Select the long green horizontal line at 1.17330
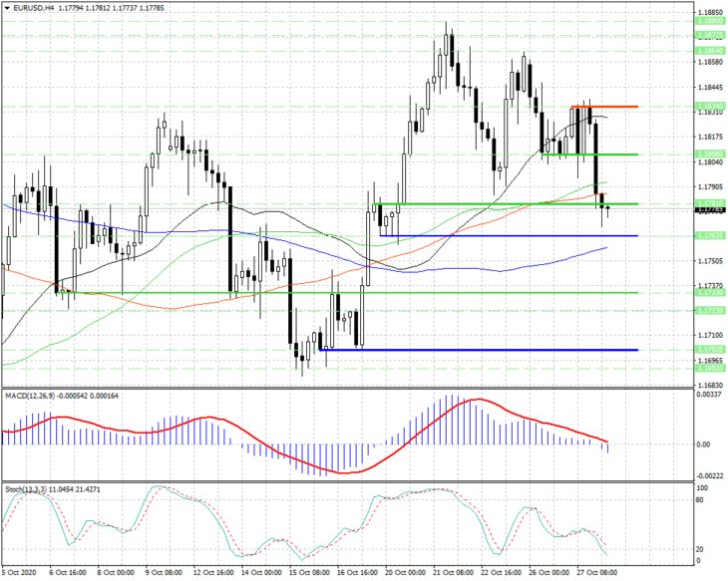Viewport: 728px width, 581px height. [x=347, y=293]
